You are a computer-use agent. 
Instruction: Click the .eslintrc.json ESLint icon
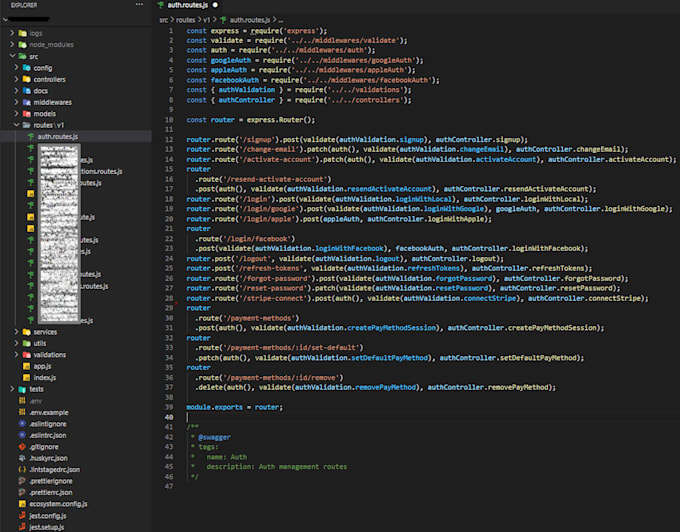coord(22,435)
